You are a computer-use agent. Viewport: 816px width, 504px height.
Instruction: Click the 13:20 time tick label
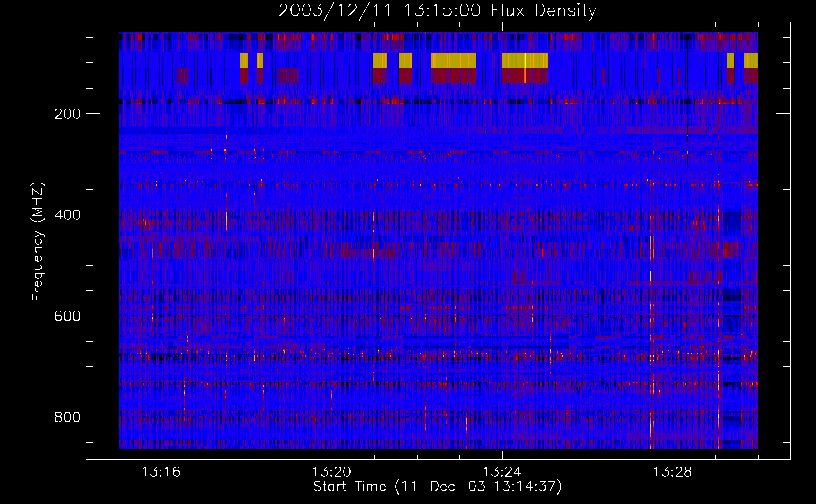[x=331, y=472]
